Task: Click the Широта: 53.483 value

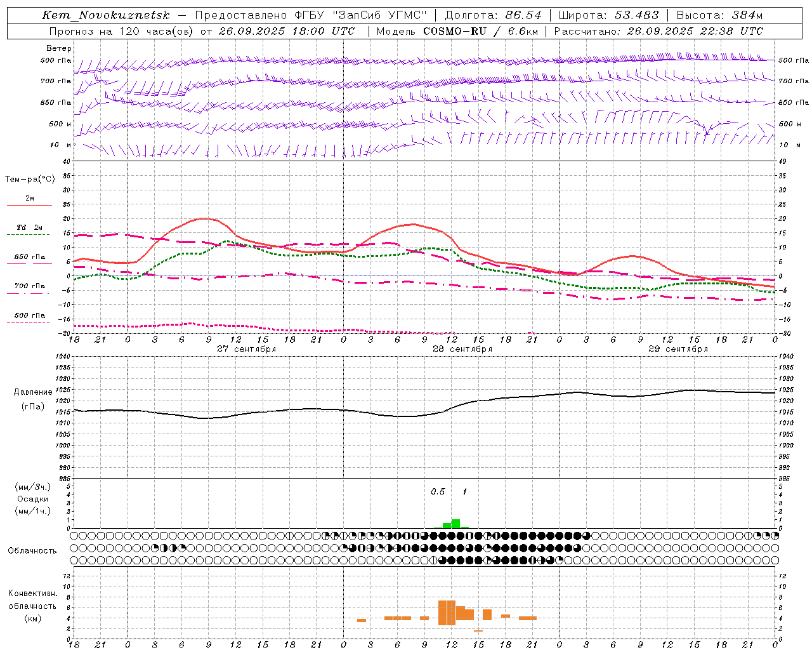Action: pos(608,15)
